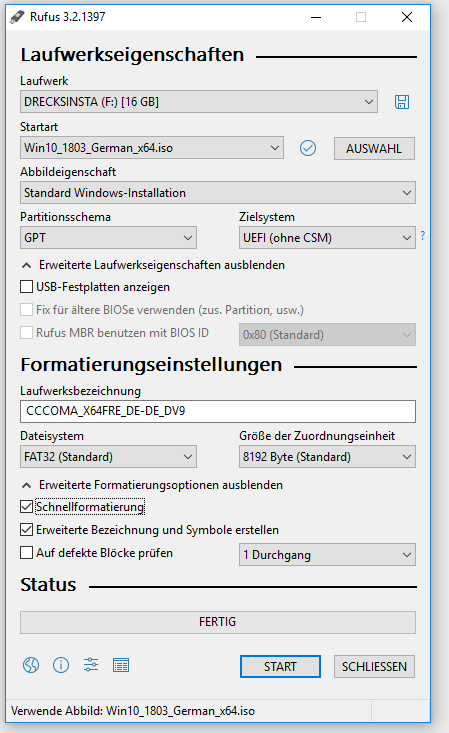Click the Zielsystem help question mark
449x733 pixels.
(423, 236)
